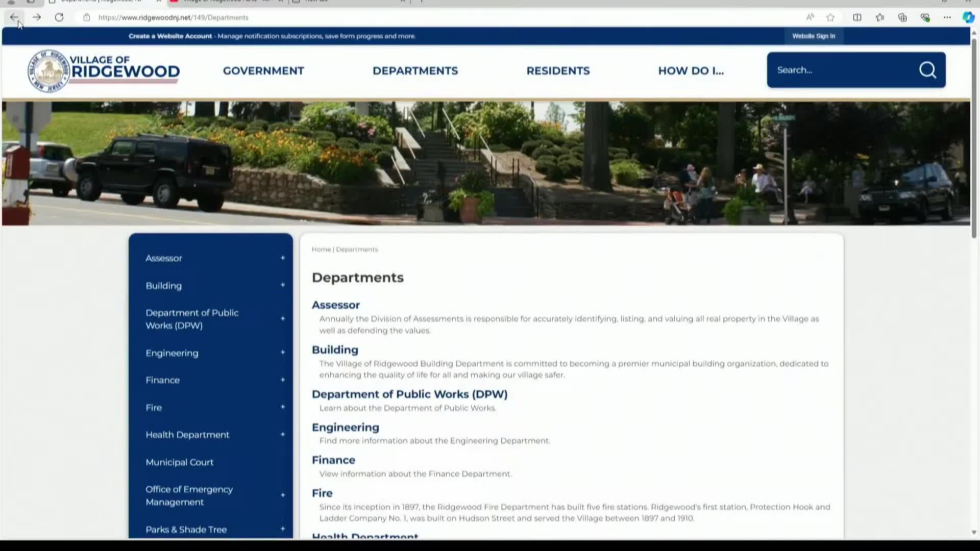Click the page vertical scrollbar thumb
The height and width of the screenshot is (551, 980).
click(x=974, y=138)
